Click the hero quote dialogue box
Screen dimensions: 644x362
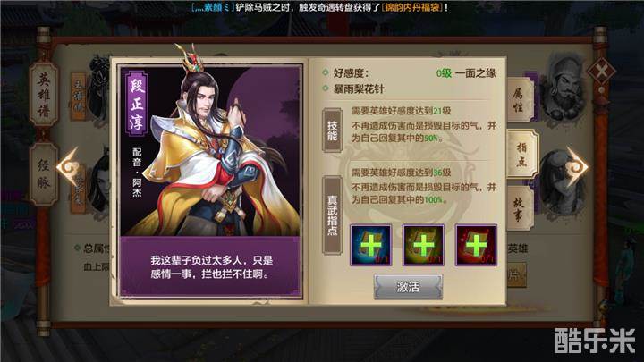(210, 266)
